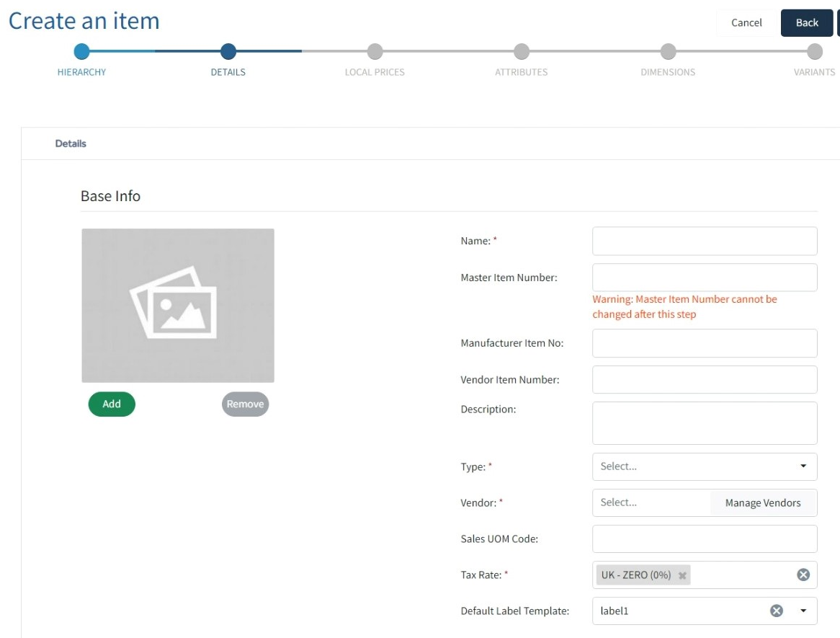Jump to the Variants step
The height and width of the screenshot is (638, 840).
click(x=815, y=51)
